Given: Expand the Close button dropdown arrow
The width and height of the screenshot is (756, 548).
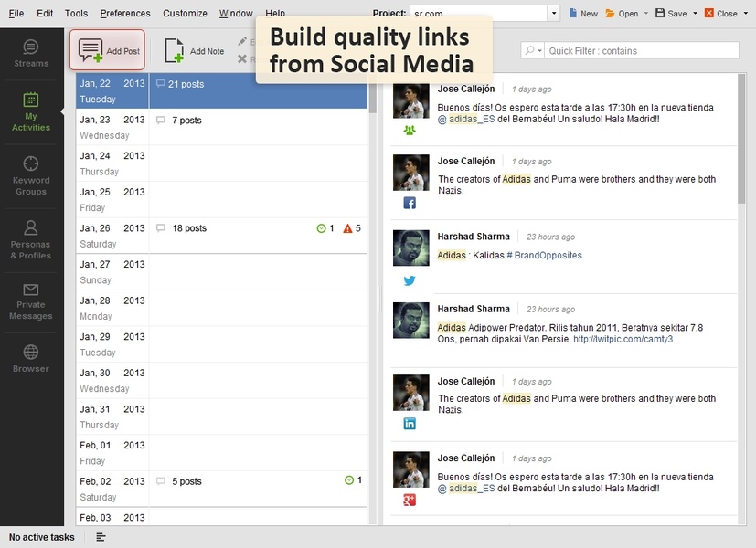Looking at the screenshot, I should coord(745,13).
